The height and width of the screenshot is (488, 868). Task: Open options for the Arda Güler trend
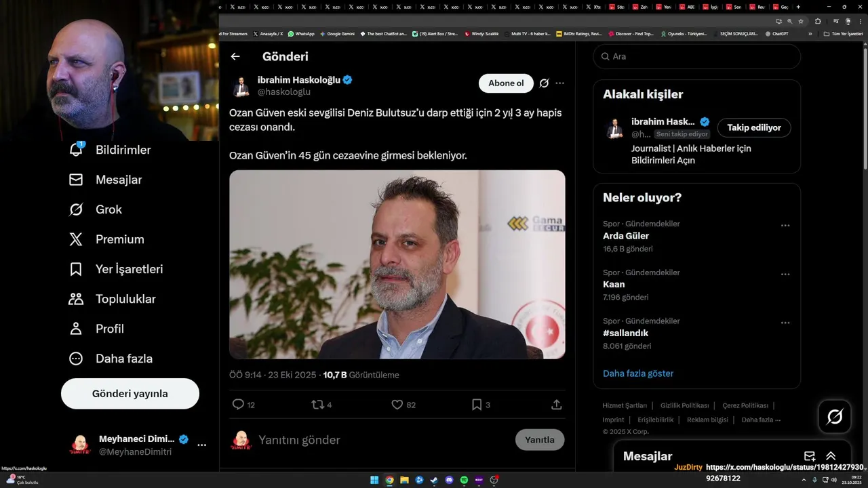(785, 225)
